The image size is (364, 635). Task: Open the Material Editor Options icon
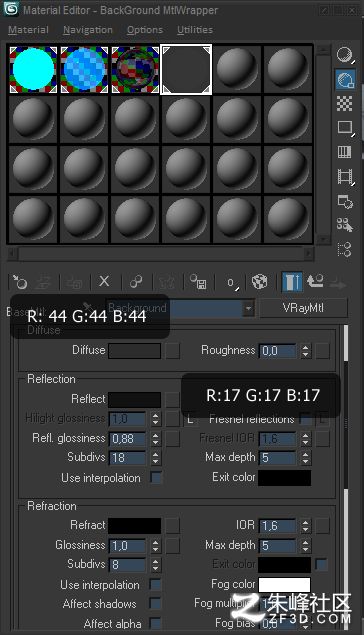(345, 201)
